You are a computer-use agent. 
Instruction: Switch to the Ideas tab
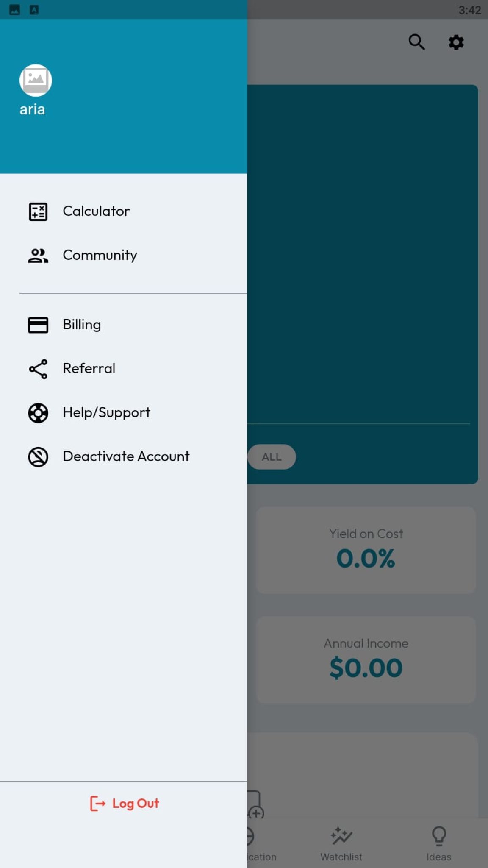coord(439,843)
